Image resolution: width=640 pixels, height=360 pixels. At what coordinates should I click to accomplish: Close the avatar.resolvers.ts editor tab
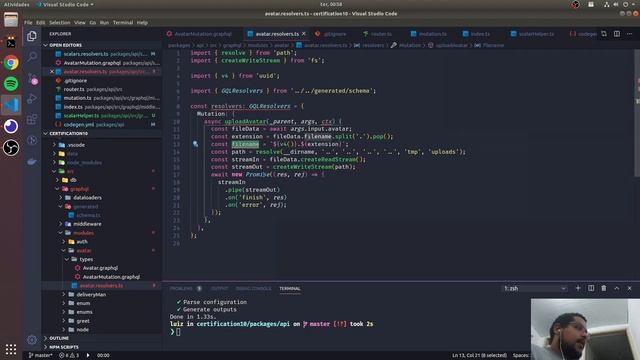(x=304, y=34)
